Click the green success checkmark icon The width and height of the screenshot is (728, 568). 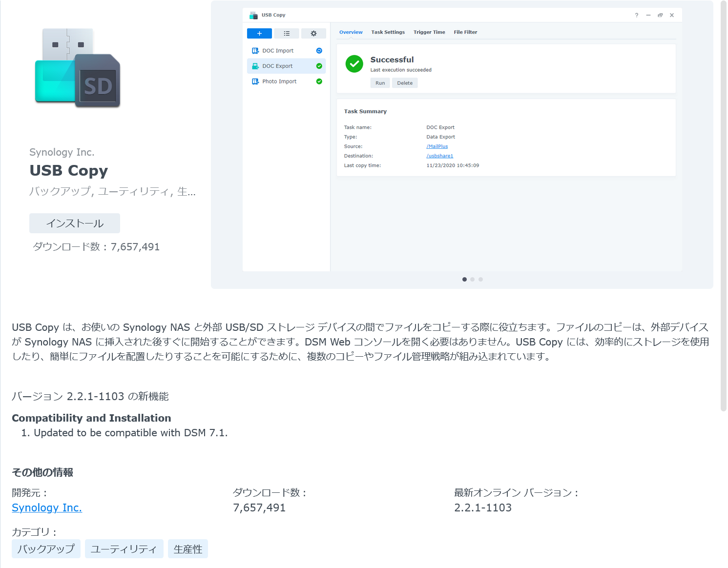[x=354, y=64]
